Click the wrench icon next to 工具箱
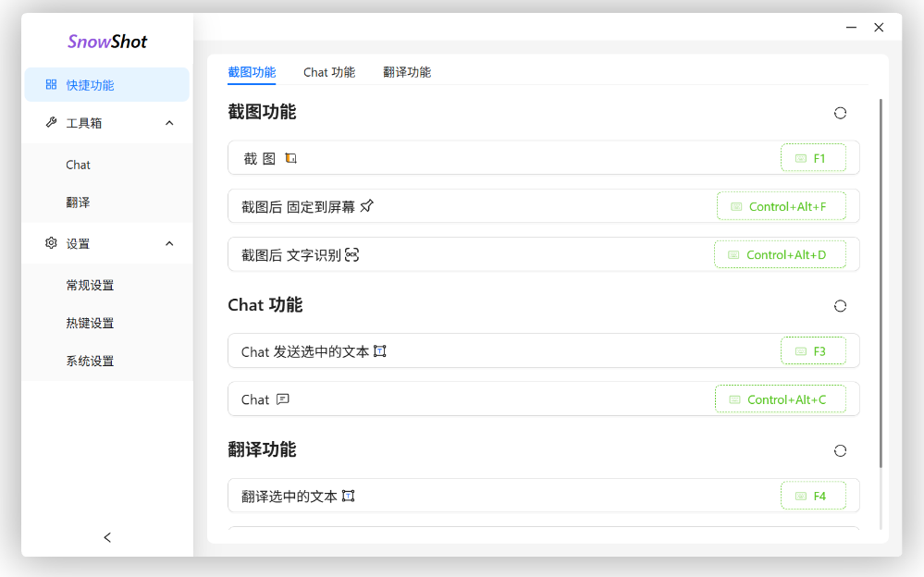This screenshot has height=577, width=924. (x=51, y=123)
